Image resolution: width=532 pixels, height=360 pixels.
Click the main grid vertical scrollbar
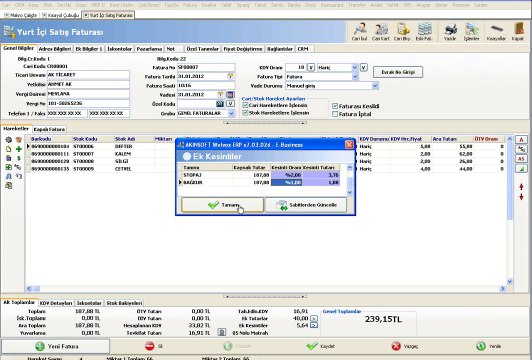509,210
